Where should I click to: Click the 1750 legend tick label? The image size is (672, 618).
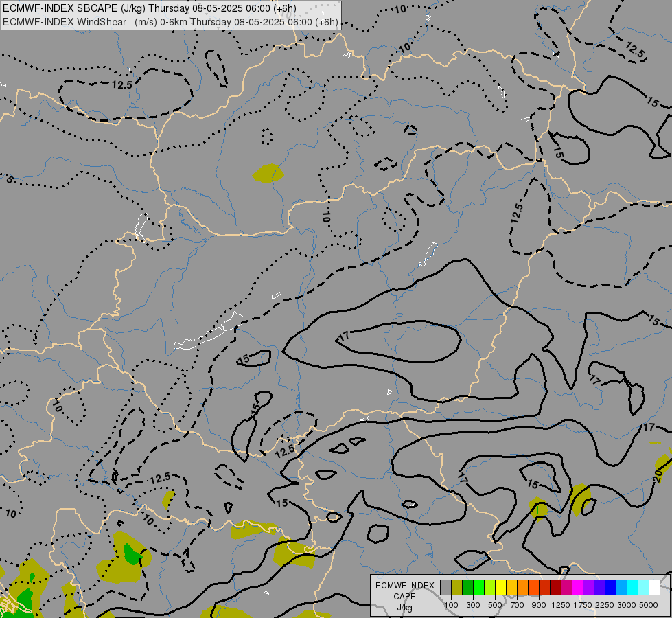[583, 605]
